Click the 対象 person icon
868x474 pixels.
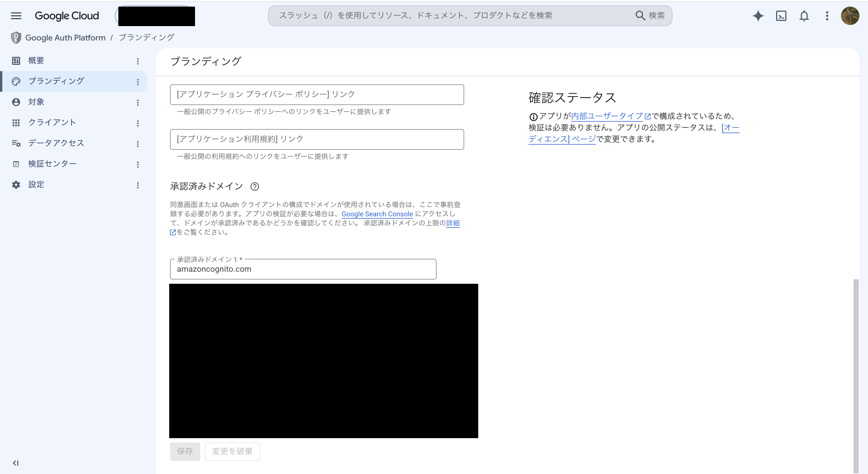pyautogui.click(x=16, y=102)
